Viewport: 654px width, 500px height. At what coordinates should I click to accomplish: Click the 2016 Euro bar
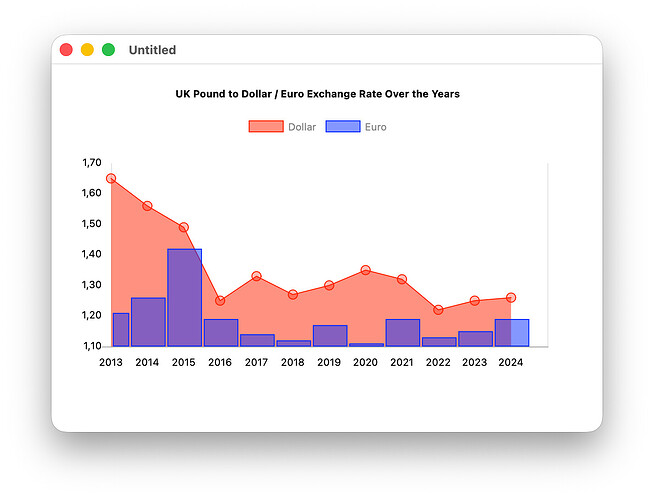(221, 332)
